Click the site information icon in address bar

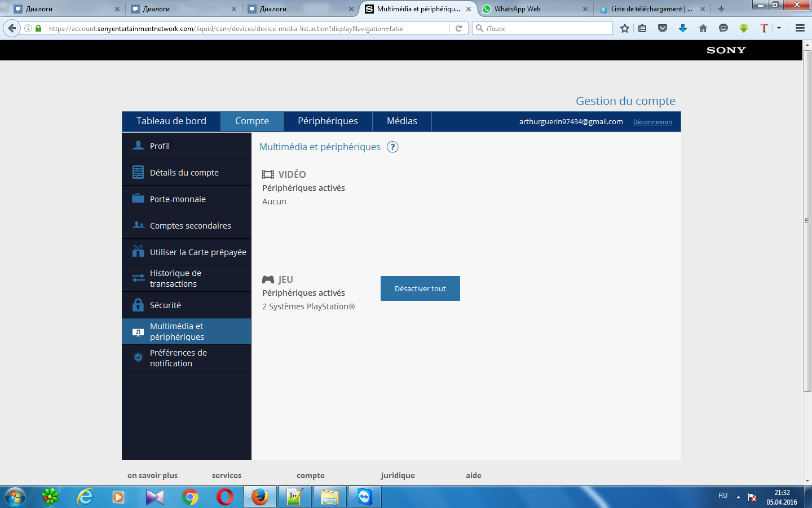[28, 28]
